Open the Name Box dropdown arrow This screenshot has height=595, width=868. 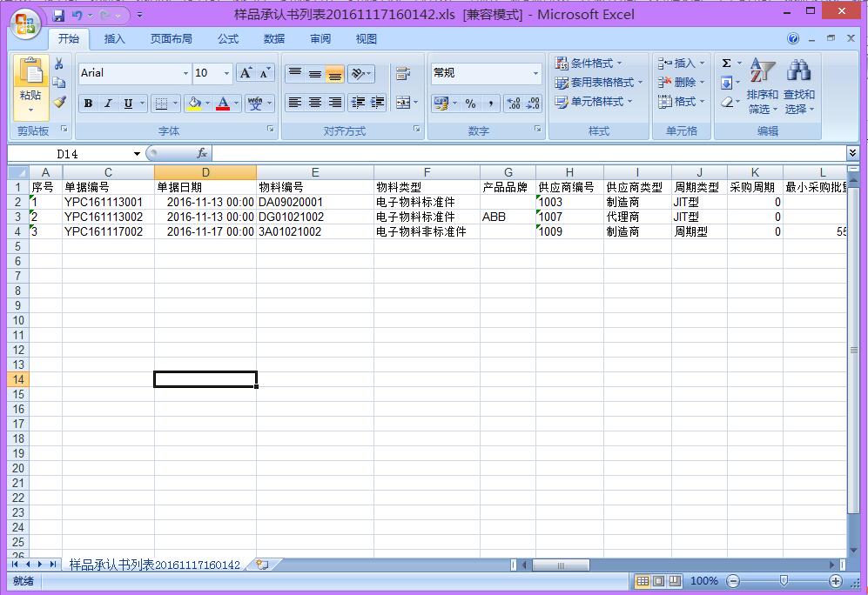click(137, 154)
